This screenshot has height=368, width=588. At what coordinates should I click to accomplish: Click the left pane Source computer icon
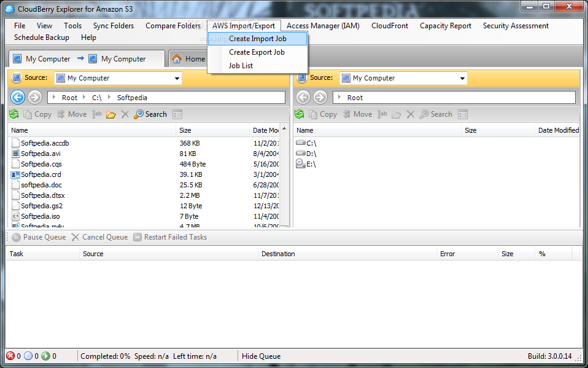click(x=17, y=78)
